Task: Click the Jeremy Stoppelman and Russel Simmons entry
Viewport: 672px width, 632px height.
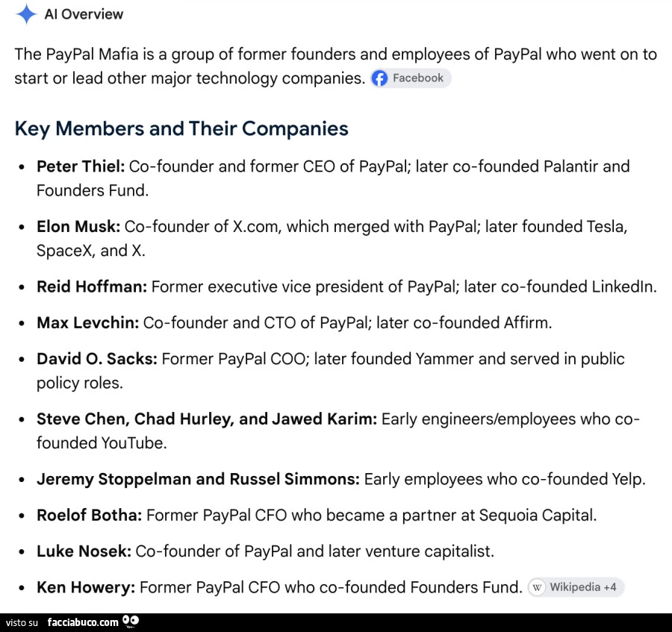Action: pyautogui.click(x=198, y=479)
